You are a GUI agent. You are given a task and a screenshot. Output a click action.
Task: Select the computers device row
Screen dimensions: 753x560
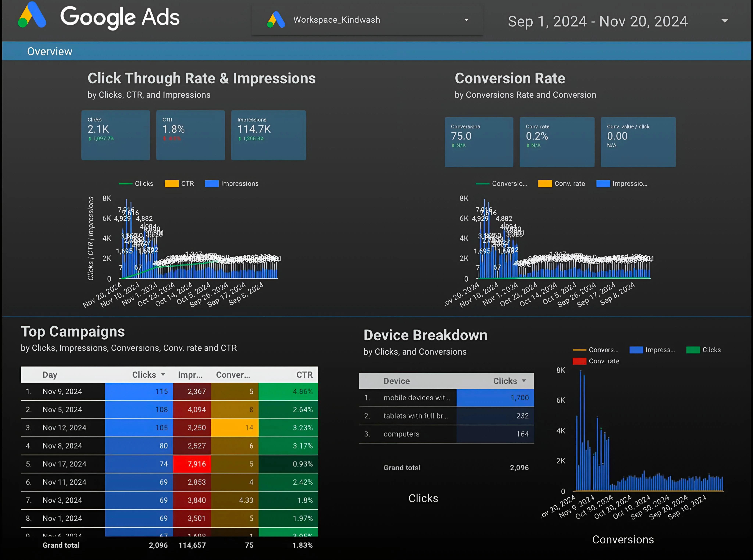click(x=446, y=434)
